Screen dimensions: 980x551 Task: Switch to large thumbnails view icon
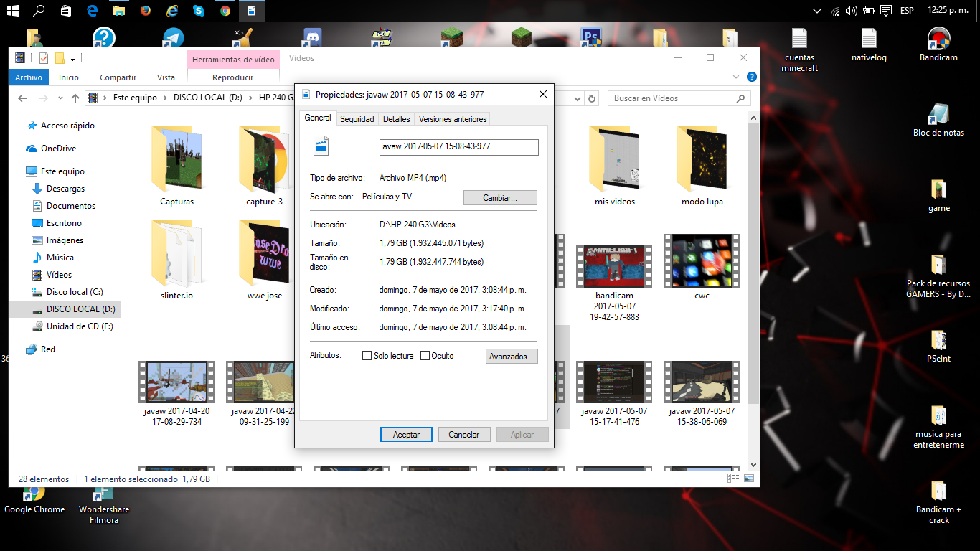point(749,479)
